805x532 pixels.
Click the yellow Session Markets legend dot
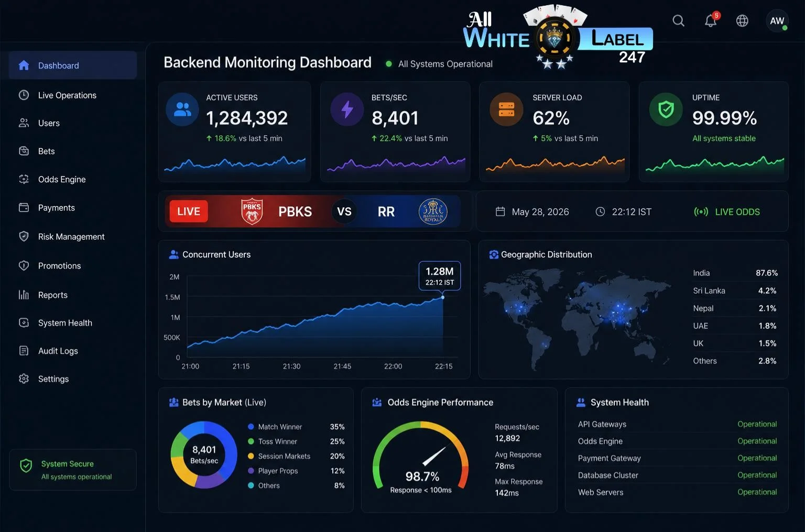coord(251,456)
